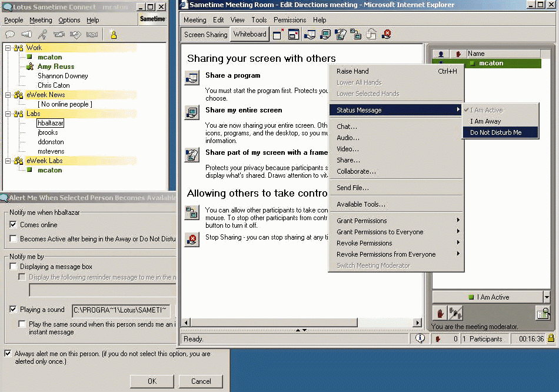Click the Screen Sharing tab button
559x392 pixels.
pyautogui.click(x=206, y=35)
